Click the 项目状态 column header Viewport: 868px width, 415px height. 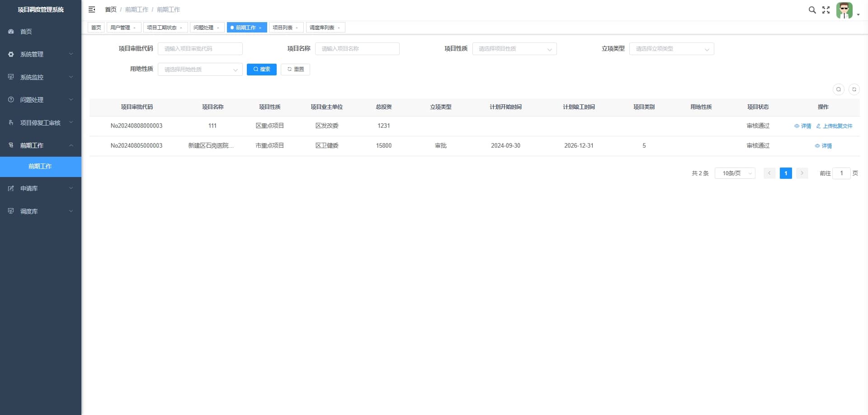(758, 107)
